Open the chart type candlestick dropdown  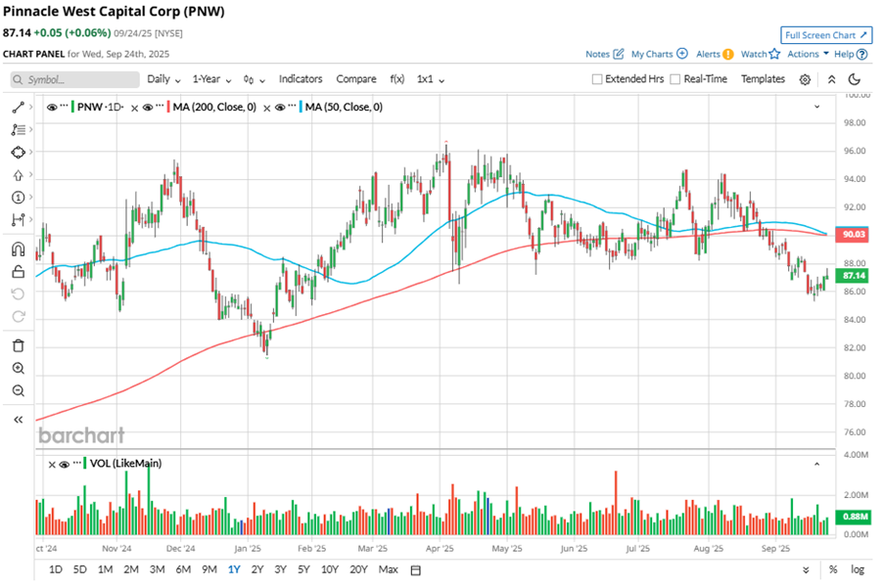pos(254,80)
